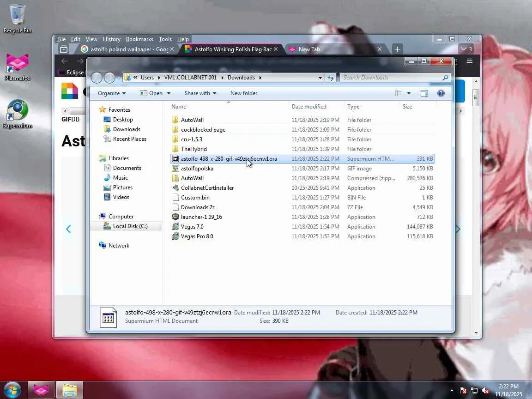The height and width of the screenshot is (399, 532).
Task: Sort by the Date modified column
Action: click(x=316, y=107)
